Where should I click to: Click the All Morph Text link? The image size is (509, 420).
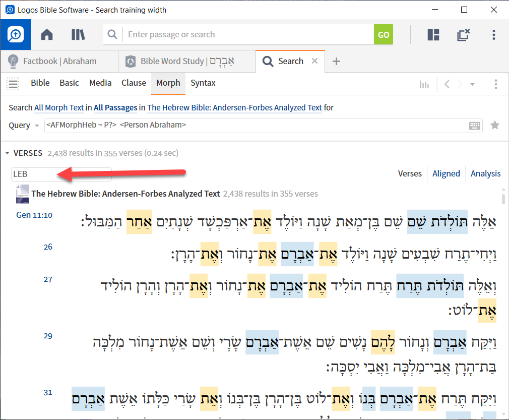tap(59, 107)
